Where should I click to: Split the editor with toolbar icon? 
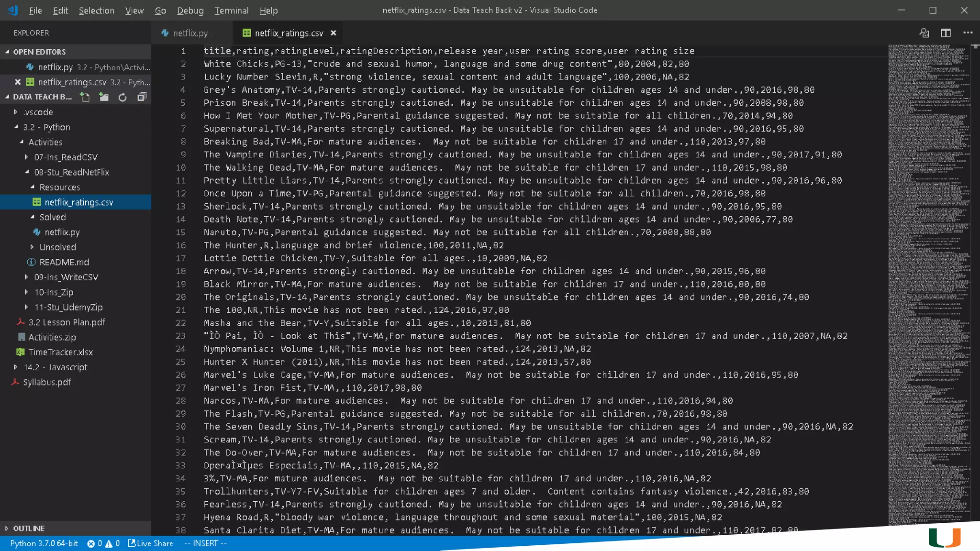pyautogui.click(x=946, y=33)
